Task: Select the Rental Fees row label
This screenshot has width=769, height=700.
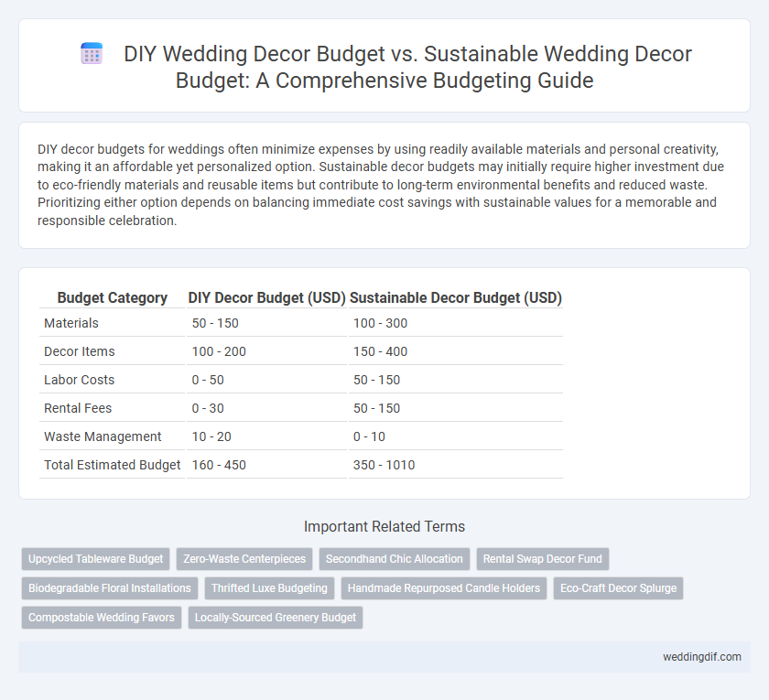Action: point(78,408)
